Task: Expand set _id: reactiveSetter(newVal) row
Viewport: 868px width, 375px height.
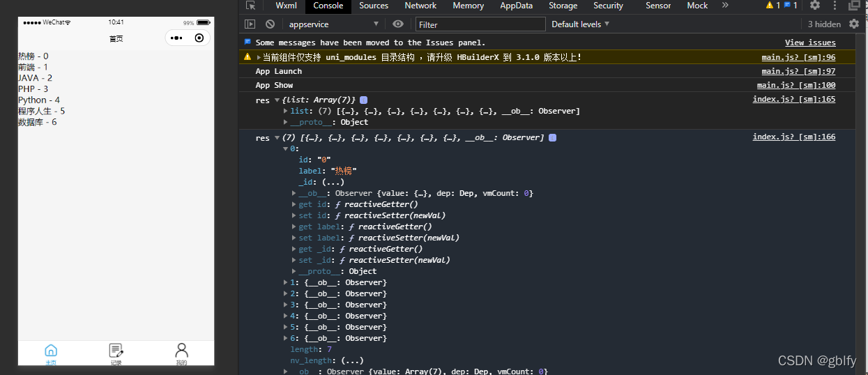Action: [x=294, y=260]
